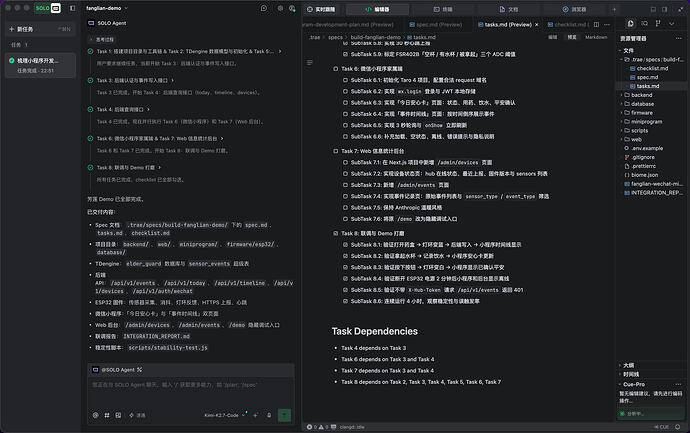Click the microphone voice input icon
The width and height of the screenshot is (690, 433).
(269, 415)
